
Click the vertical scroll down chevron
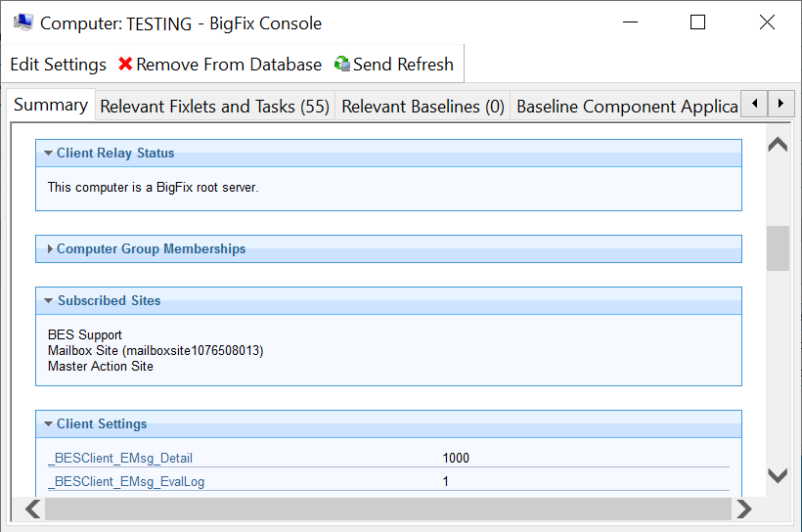778,476
